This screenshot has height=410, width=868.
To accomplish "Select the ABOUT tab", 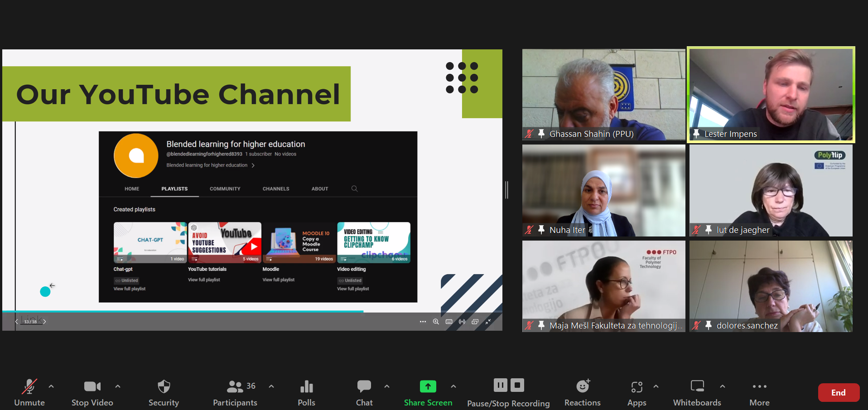I will 320,189.
